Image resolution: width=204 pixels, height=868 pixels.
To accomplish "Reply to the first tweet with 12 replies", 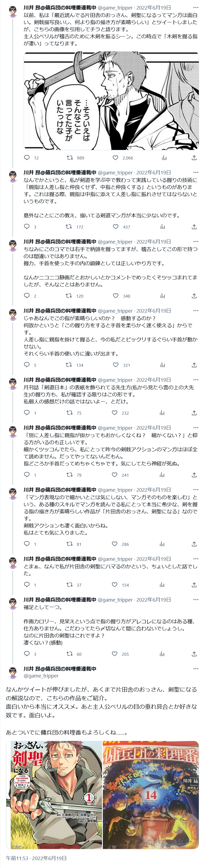I will (27, 158).
